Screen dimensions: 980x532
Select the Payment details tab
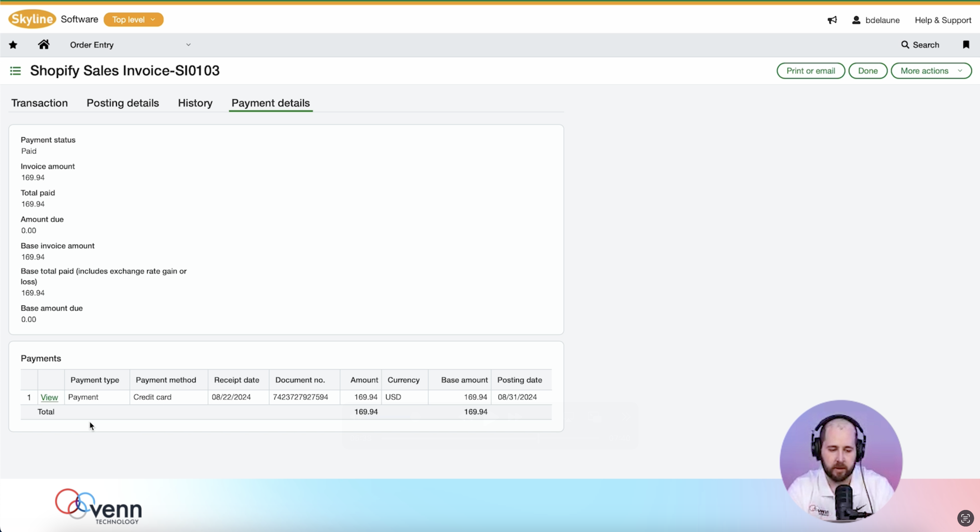pyautogui.click(x=271, y=103)
